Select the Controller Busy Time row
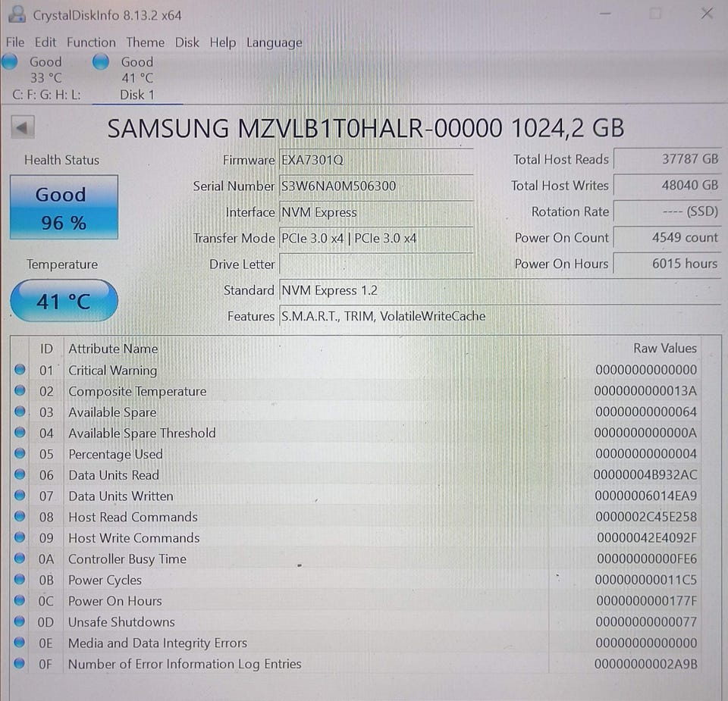Viewport: 728px width, 701px height. pos(356,559)
